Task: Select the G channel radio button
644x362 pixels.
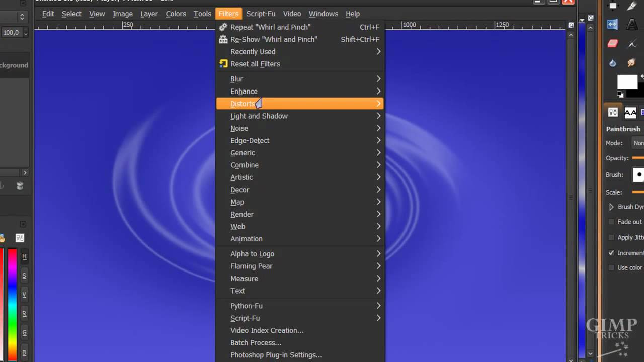Action: [24, 333]
